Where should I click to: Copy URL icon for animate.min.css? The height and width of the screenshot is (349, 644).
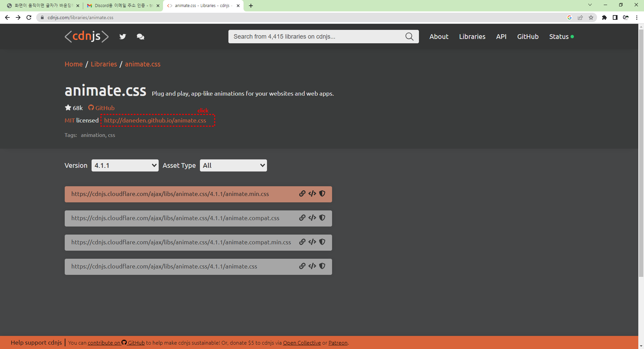pos(302,194)
